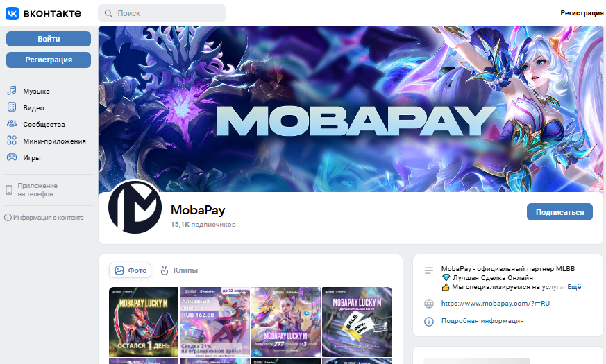Switch to the Фото tab
This screenshot has height=364, width=606.
131,270
